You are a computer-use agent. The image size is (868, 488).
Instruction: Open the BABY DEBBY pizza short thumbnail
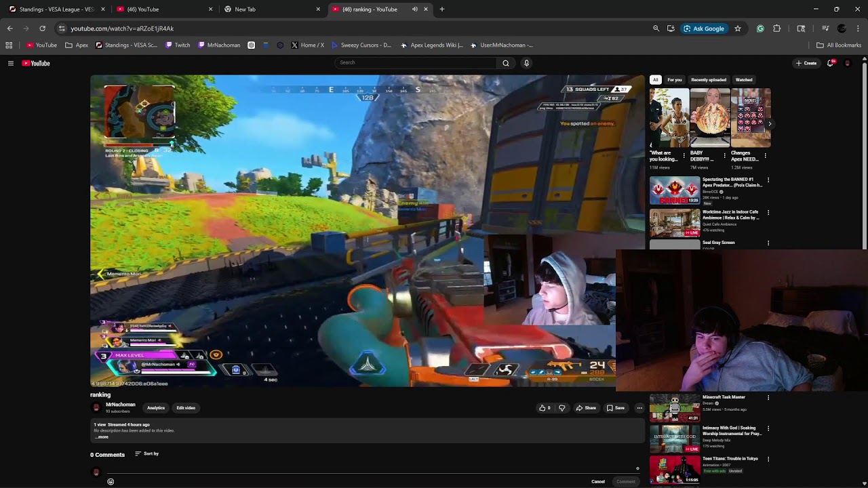710,118
